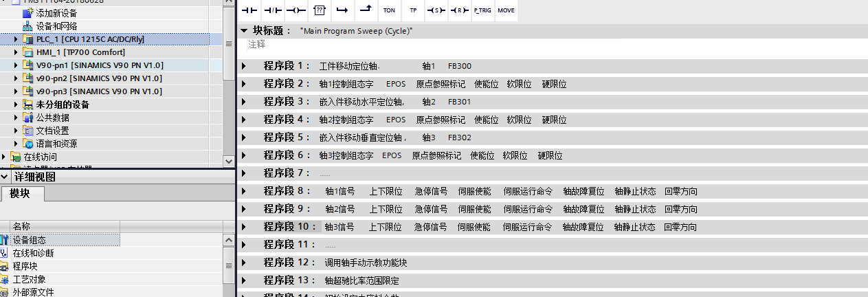868x297 pixels.
Task: Collapse the block title (块标题) section
Action: 244,31
